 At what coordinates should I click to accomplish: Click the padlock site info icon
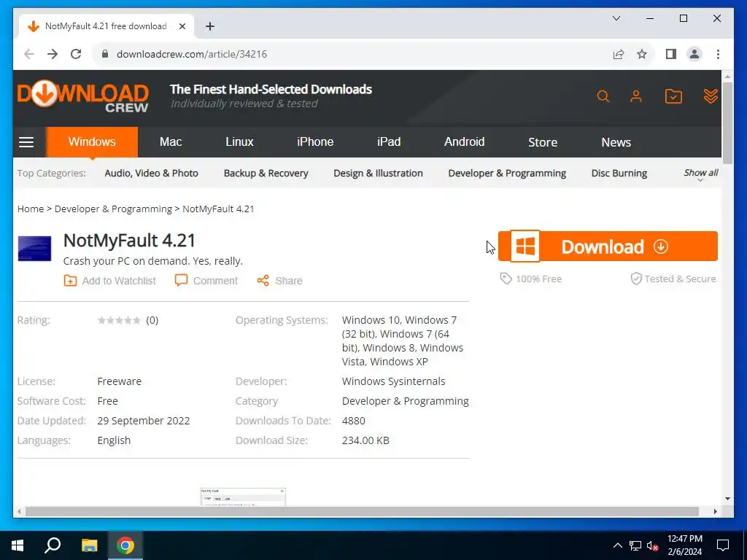tap(105, 54)
